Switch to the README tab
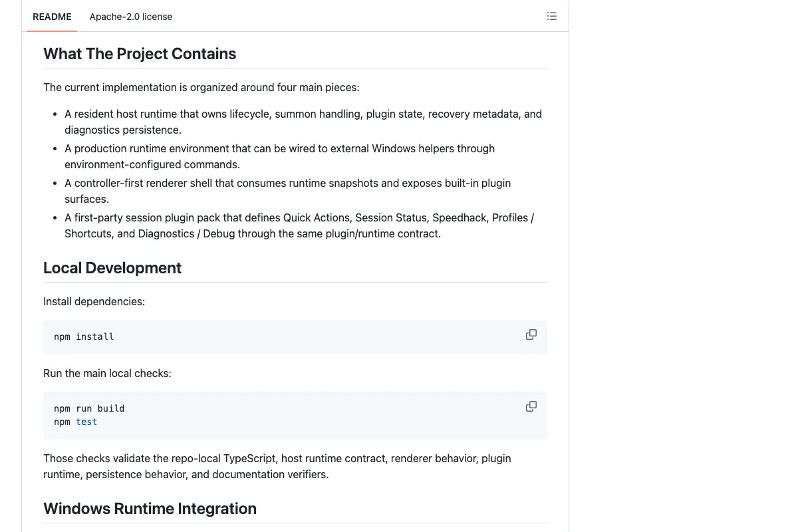Viewport: 798px width, 532px height. coord(52,17)
